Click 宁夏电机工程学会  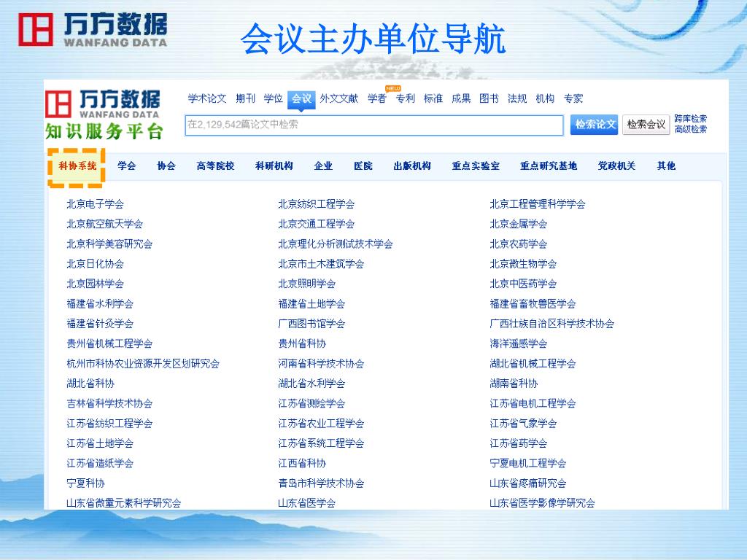pyautogui.click(x=528, y=464)
